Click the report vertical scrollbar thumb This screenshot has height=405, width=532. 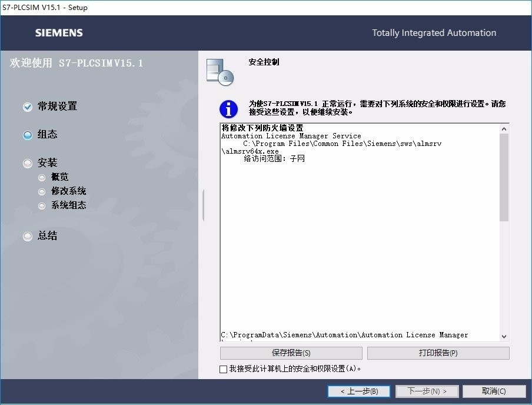pos(504,177)
